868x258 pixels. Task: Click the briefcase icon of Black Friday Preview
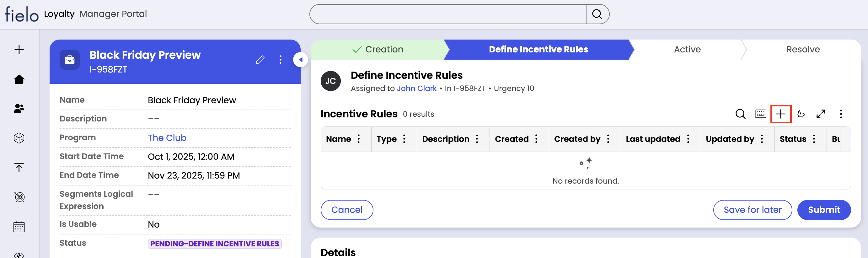click(70, 60)
